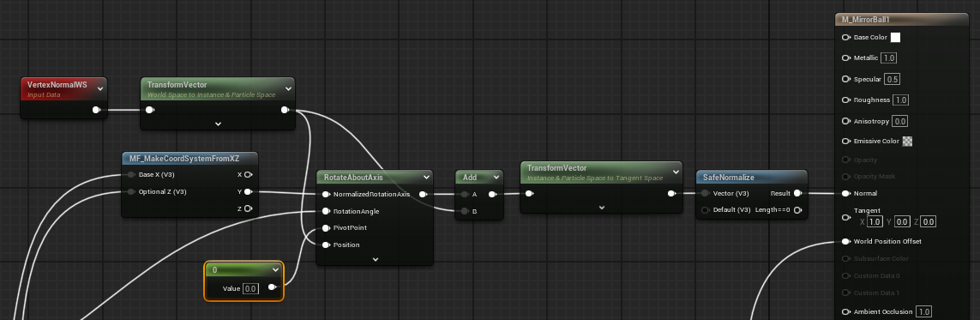Click the X output pin of MF_MakeCoordSystemFromXZ

[248, 174]
